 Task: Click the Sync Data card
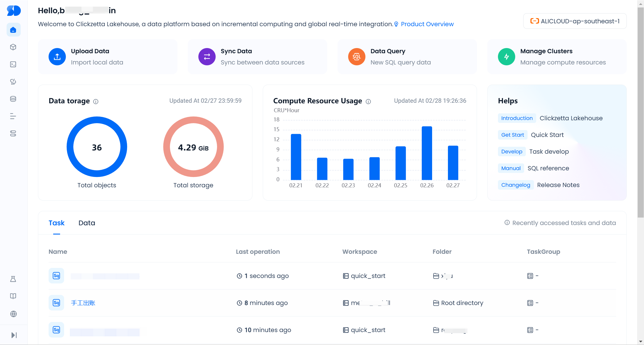tap(257, 57)
